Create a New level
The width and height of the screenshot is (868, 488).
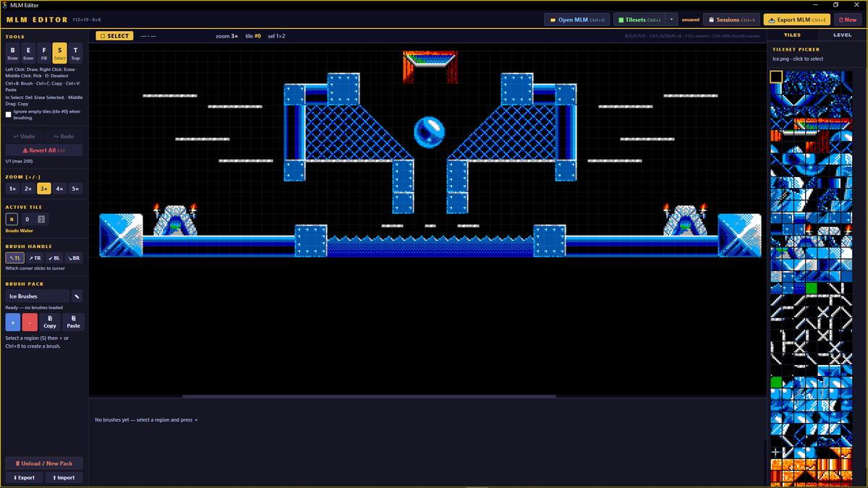click(x=846, y=20)
